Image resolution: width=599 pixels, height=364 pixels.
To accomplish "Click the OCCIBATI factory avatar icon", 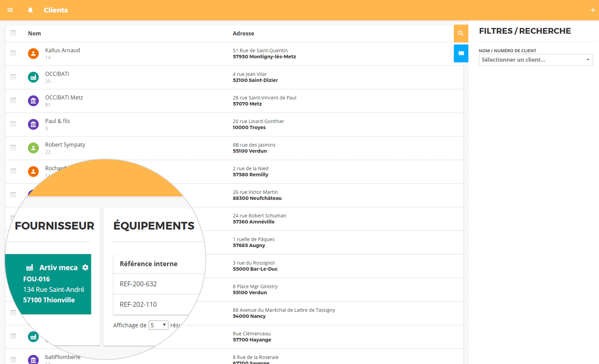I will [x=33, y=77].
